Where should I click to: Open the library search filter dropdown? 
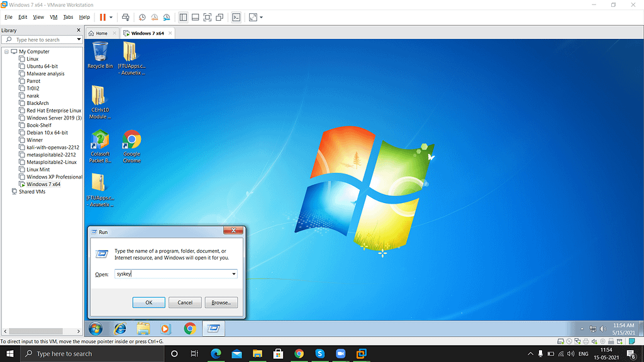coord(79,40)
